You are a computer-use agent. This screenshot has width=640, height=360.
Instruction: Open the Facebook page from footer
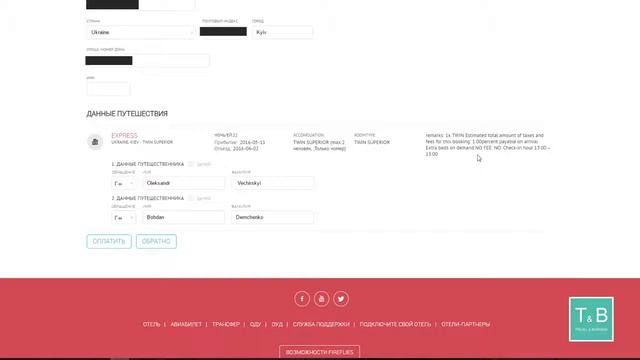tap(302, 299)
